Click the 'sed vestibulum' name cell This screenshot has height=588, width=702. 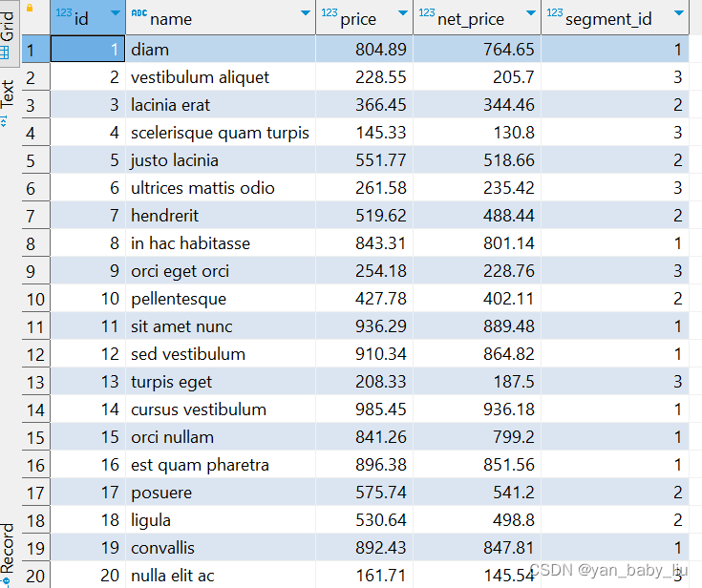(x=221, y=354)
